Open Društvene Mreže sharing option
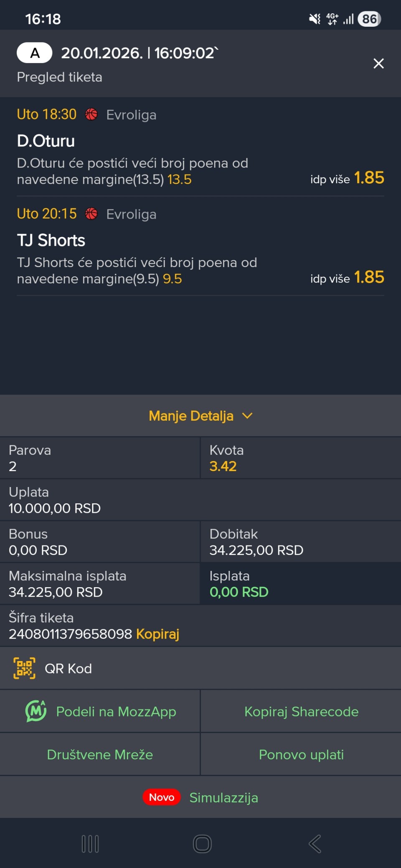Image resolution: width=401 pixels, height=868 pixels. pyautogui.click(x=100, y=754)
